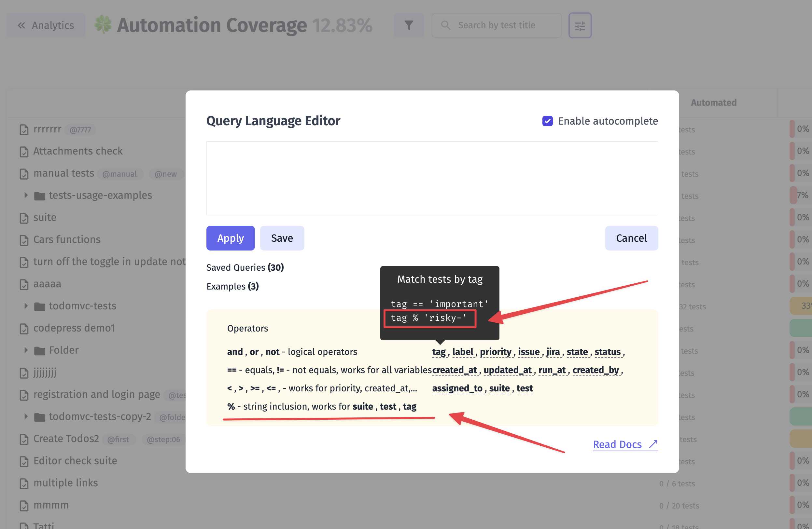Click the filter funnel icon
812x529 pixels.
click(409, 25)
